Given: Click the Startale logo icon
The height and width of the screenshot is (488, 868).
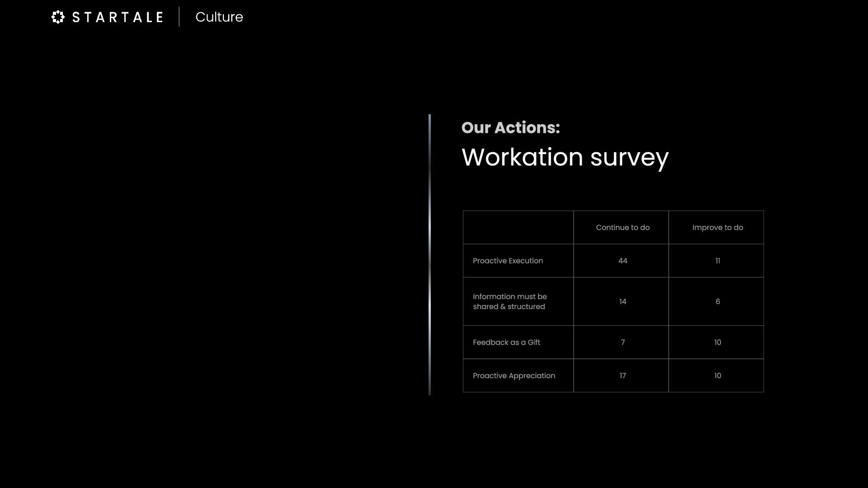Looking at the screenshot, I should tap(58, 17).
